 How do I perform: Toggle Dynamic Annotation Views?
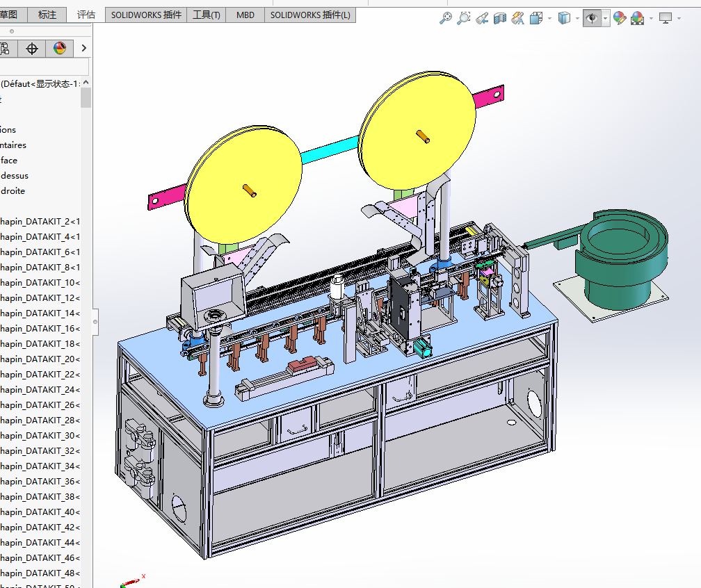[518, 19]
